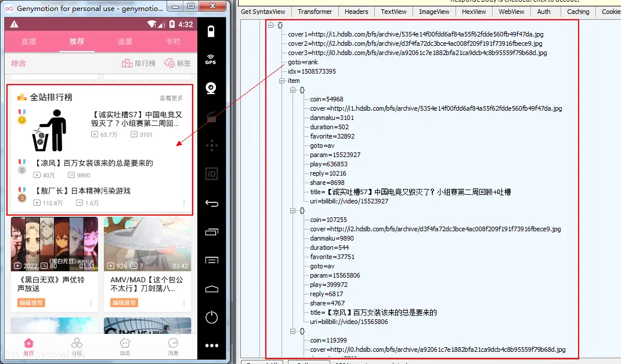Open the Get SyntaxView tab

[263, 12]
